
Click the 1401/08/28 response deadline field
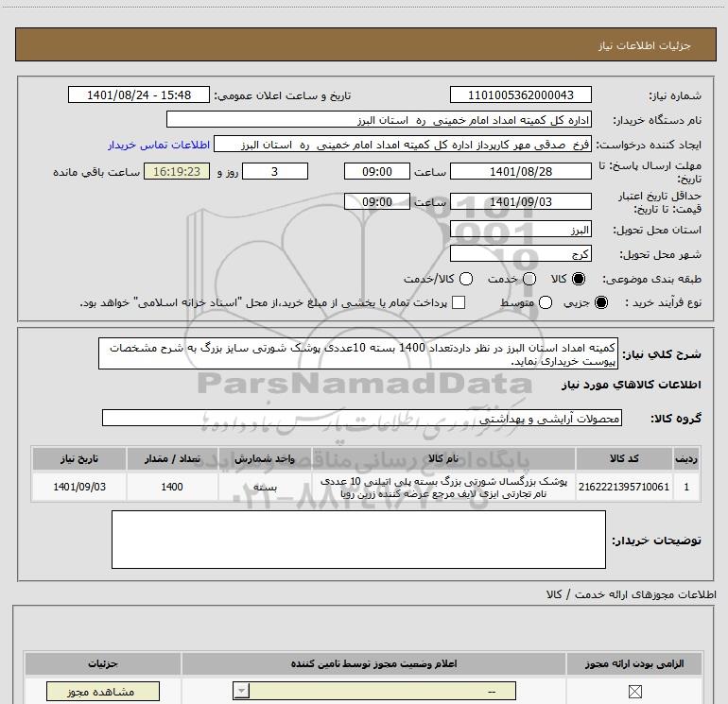point(520,171)
